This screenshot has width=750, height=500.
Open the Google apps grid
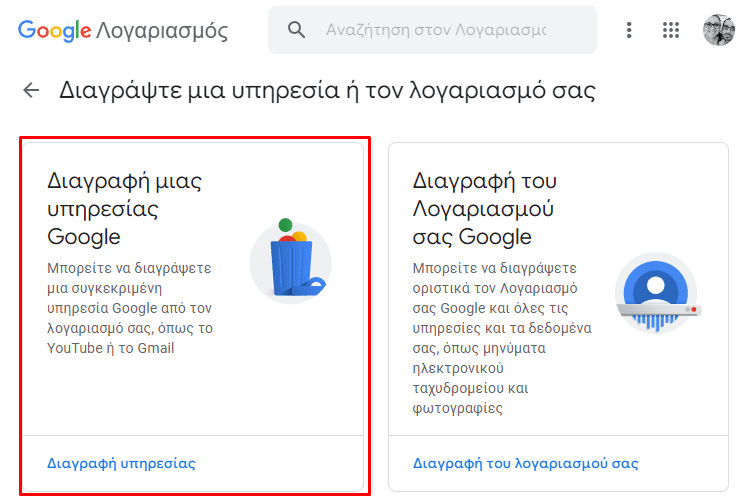(x=671, y=30)
